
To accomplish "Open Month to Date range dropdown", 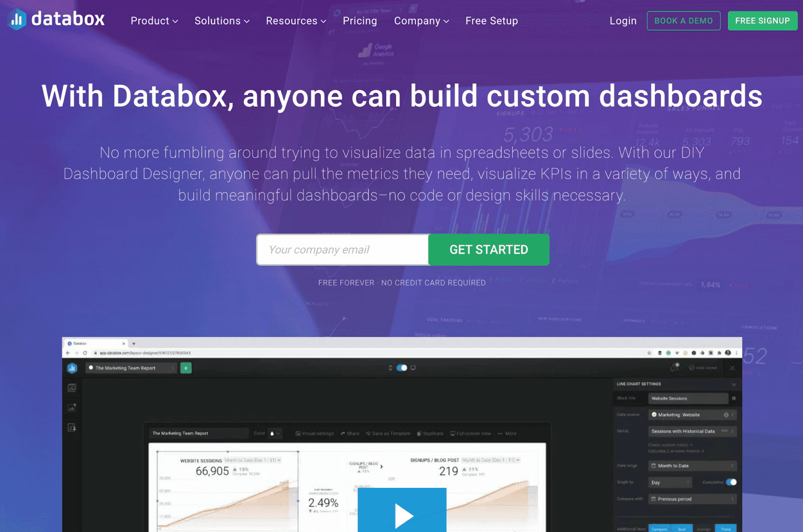I will [x=692, y=466].
